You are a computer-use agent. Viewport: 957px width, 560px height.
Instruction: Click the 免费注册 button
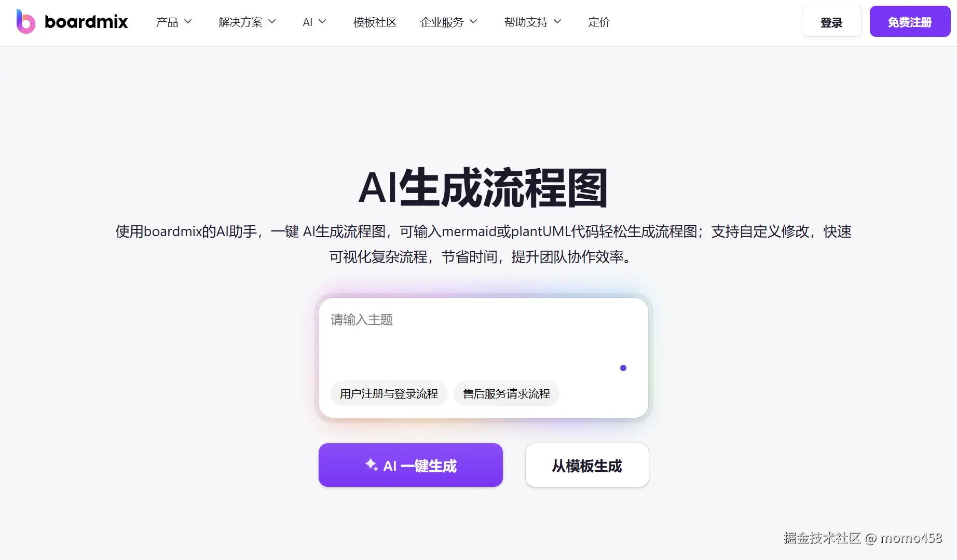[x=910, y=22]
